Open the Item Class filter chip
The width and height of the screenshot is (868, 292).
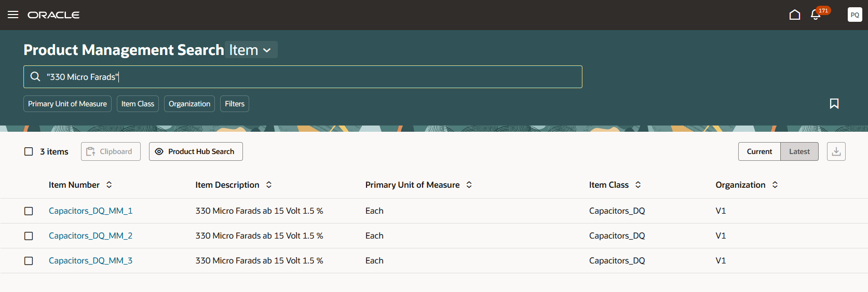point(138,104)
